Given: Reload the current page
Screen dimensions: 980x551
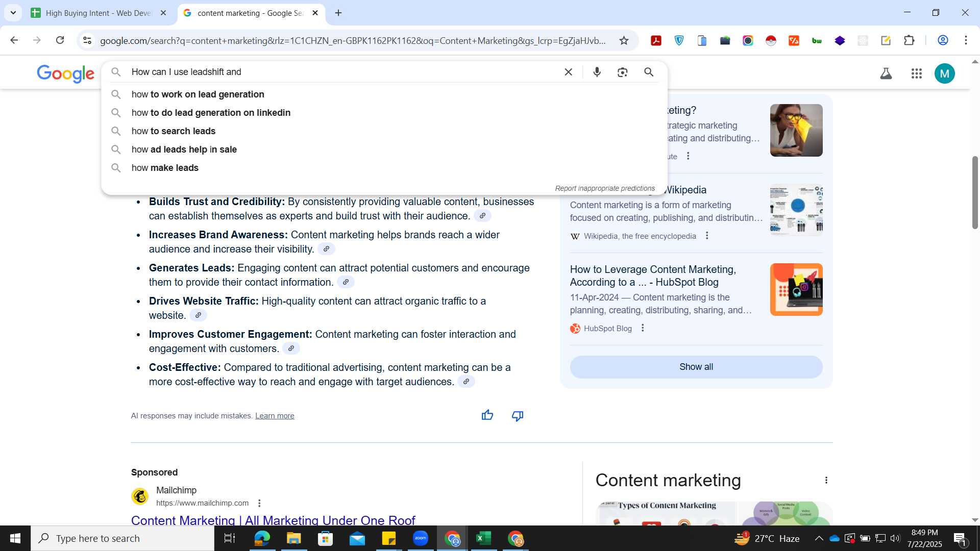Looking at the screenshot, I should 60,40.
